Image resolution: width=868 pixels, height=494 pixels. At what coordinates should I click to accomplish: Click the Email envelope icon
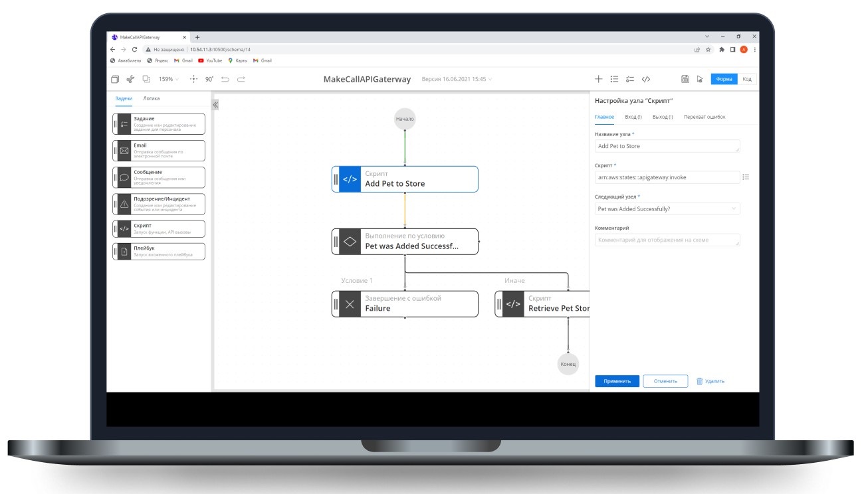click(124, 151)
